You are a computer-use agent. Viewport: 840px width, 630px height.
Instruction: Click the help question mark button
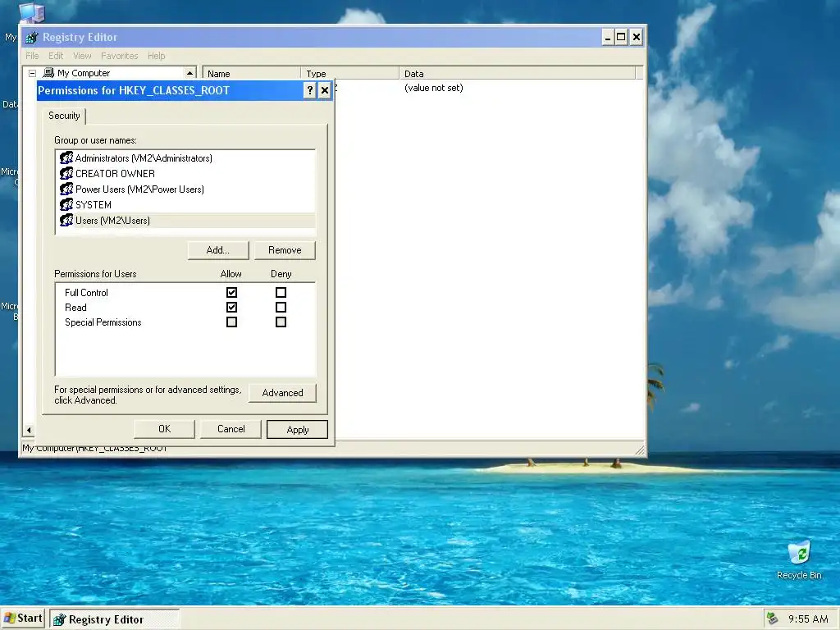309,90
